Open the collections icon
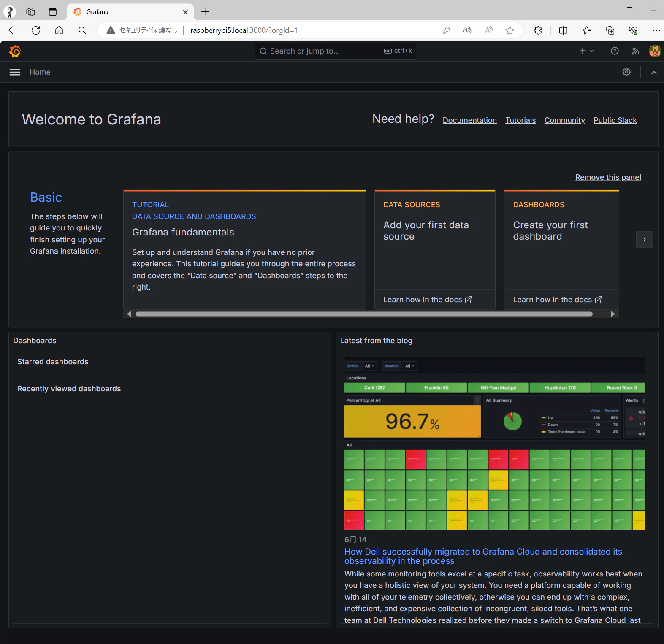 [610, 30]
